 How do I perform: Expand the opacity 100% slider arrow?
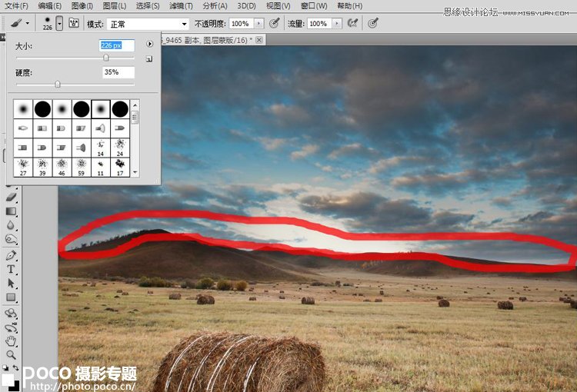[258, 24]
